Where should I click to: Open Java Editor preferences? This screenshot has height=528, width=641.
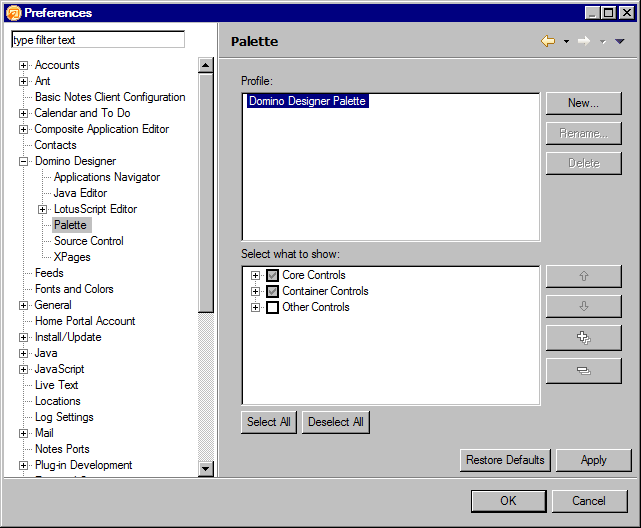(x=80, y=193)
